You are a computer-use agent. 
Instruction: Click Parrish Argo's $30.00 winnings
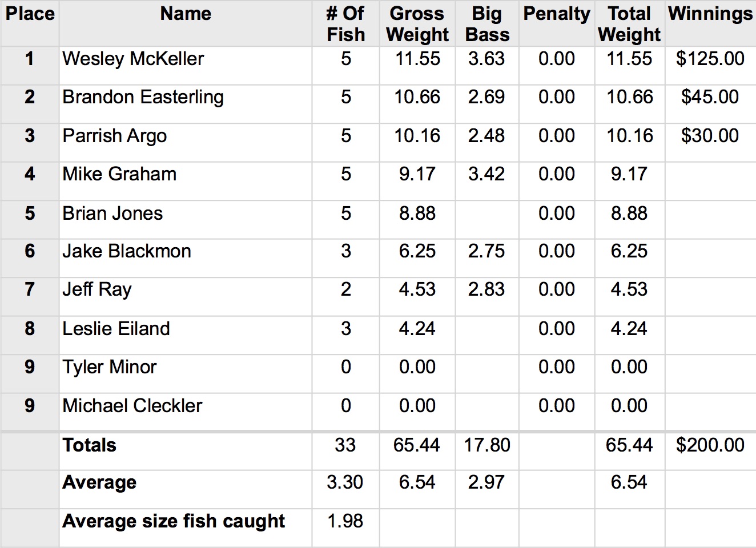pos(710,136)
